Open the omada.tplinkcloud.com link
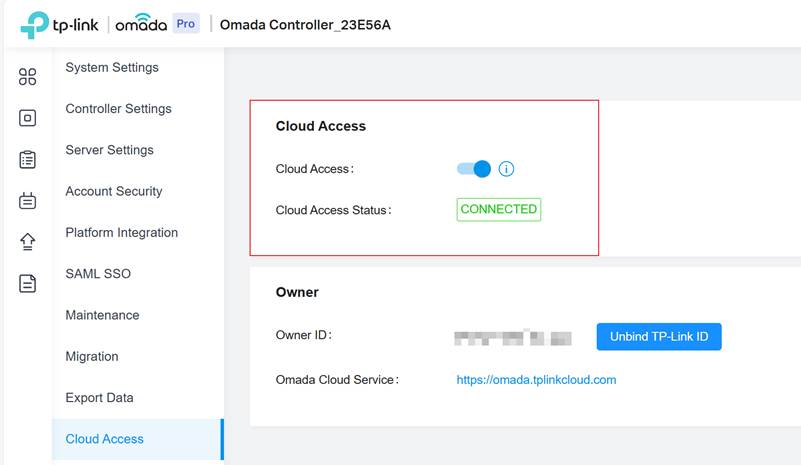This screenshot has width=801, height=465. coord(536,380)
